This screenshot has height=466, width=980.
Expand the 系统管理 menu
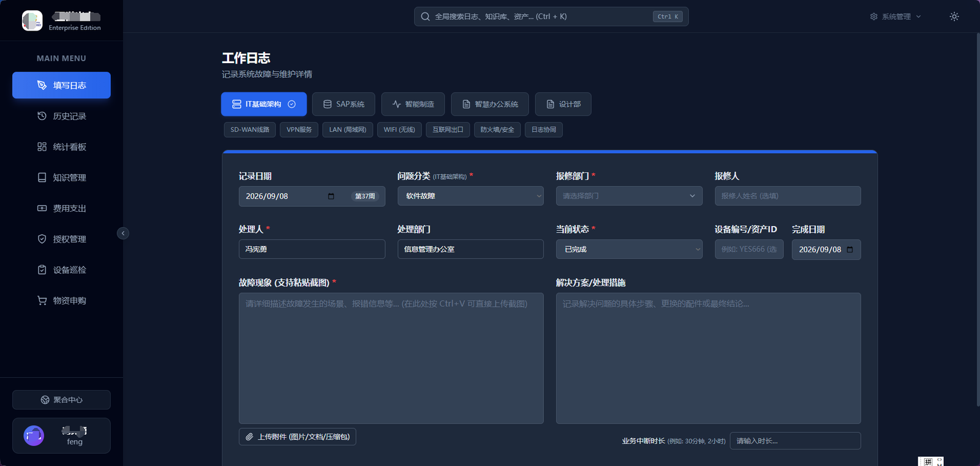895,17
